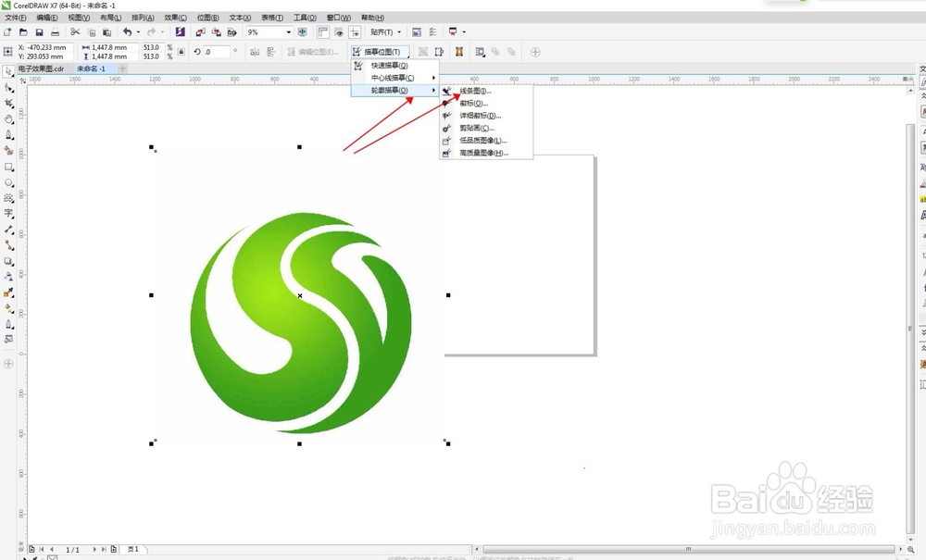Viewport: 926px width, 560px height.
Task: Select the Drop Shadow tool
Action: pyautogui.click(x=9, y=261)
